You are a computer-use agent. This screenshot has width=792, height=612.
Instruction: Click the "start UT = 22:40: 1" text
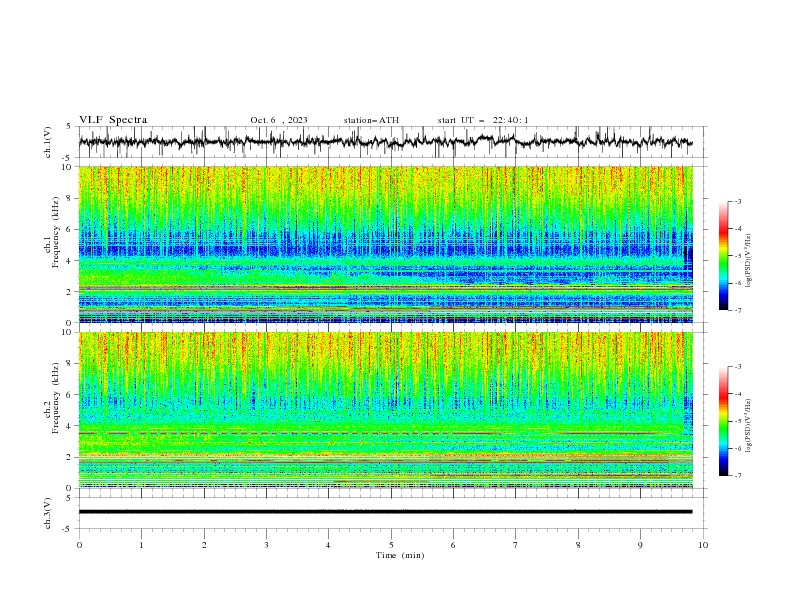coord(483,120)
